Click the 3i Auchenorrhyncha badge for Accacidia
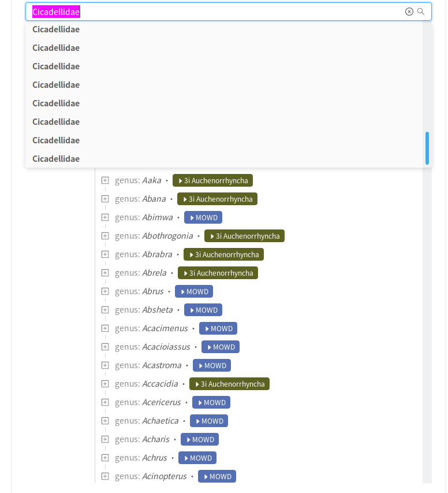Image resolution: width=448 pixels, height=493 pixels. (x=229, y=384)
